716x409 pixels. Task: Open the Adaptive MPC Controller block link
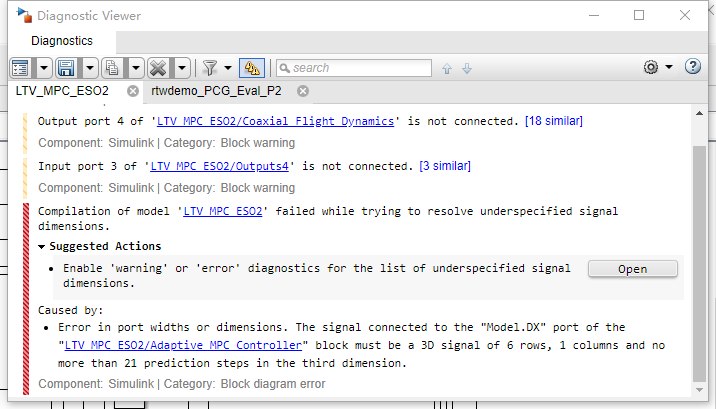click(x=184, y=345)
